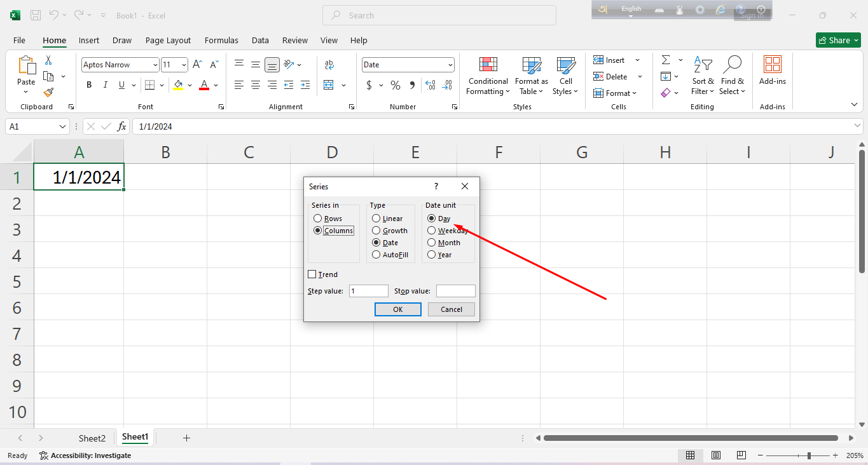Apply Percent Style number format
The image size is (868, 465).
(396, 85)
